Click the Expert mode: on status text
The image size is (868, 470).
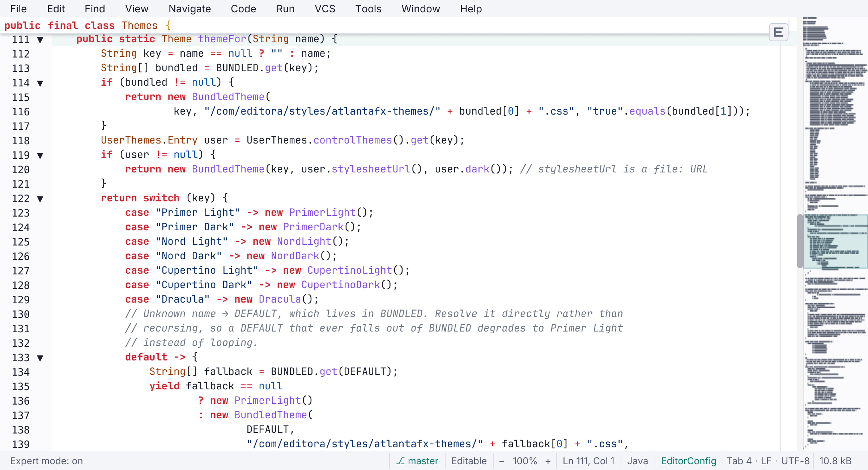[46, 461]
